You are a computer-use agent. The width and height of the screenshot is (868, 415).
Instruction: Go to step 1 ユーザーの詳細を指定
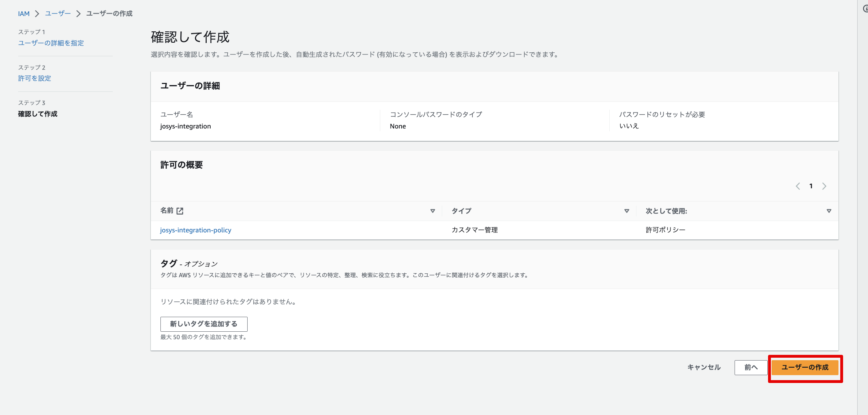tap(51, 43)
